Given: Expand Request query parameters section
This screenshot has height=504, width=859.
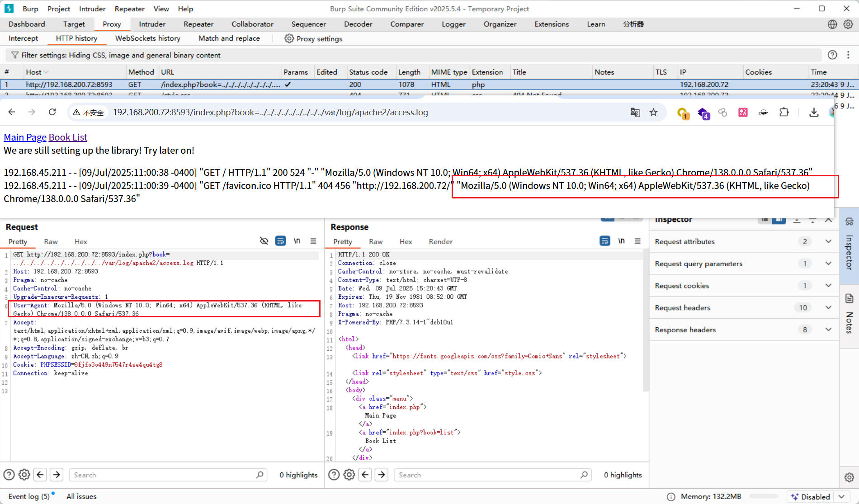Looking at the screenshot, I should (828, 264).
